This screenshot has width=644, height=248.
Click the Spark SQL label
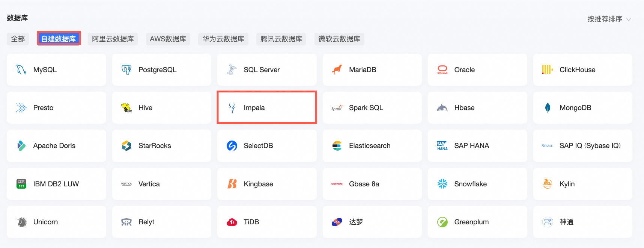pos(366,108)
